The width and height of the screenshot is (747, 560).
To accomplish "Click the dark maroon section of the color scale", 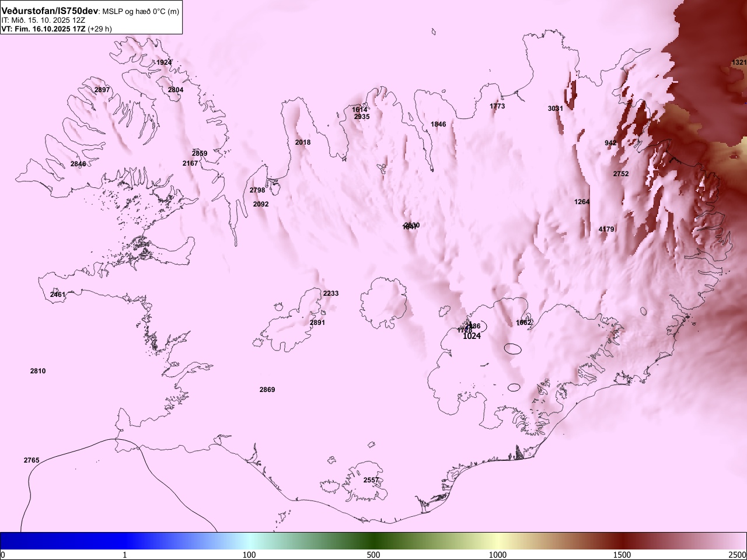I will (x=622, y=541).
